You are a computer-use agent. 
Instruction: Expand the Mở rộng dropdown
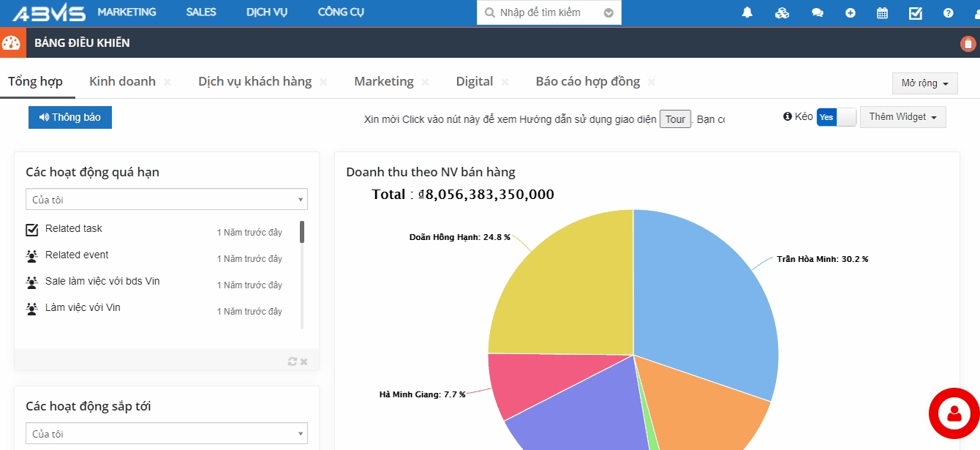924,83
